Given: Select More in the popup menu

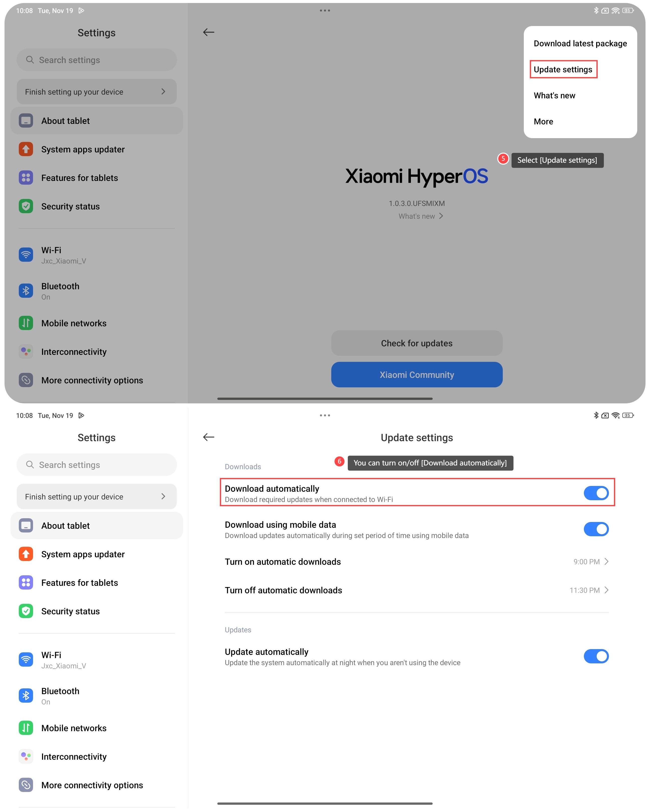Looking at the screenshot, I should pos(543,121).
